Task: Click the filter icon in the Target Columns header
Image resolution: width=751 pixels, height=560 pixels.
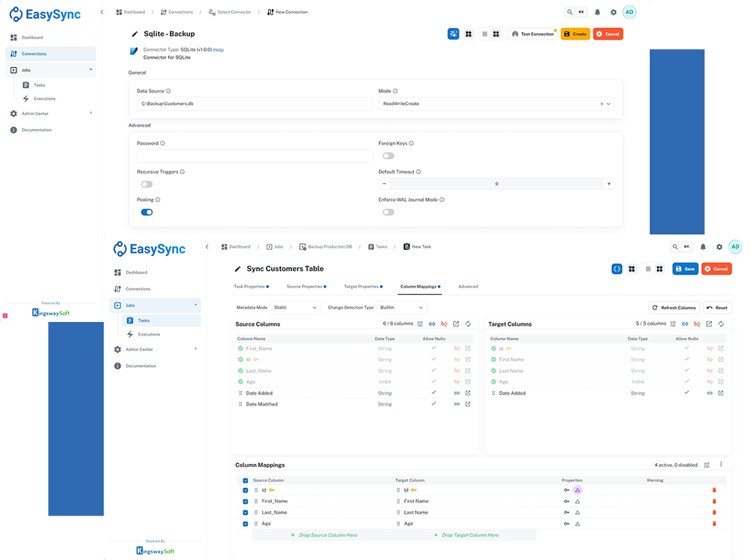Action: (x=673, y=324)
